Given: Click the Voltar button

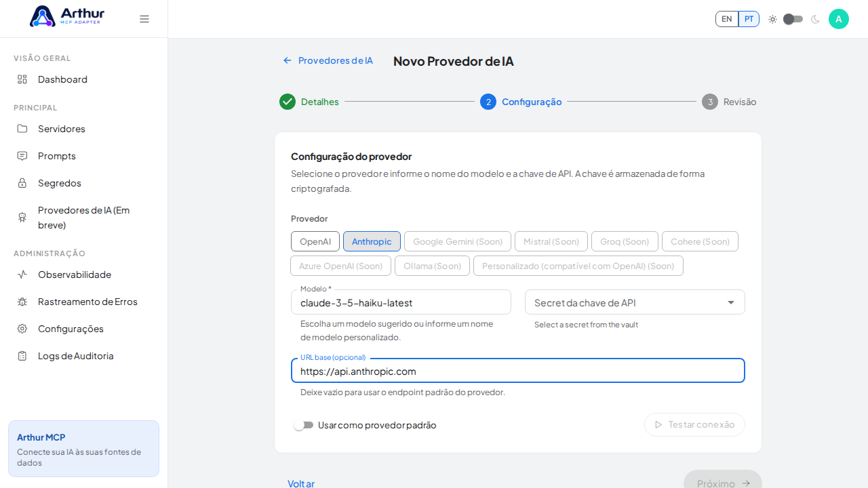Looking at the screenshot, I should (x=301, y=483).
